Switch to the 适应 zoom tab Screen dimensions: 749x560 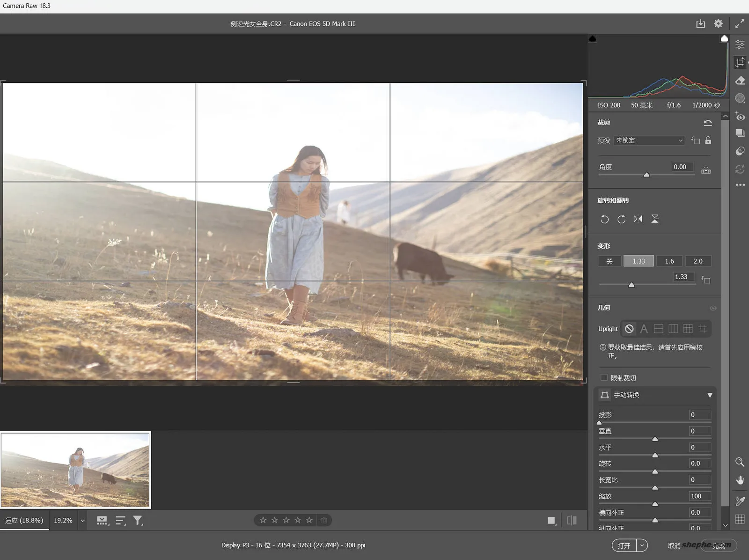(x=24, y=520)
